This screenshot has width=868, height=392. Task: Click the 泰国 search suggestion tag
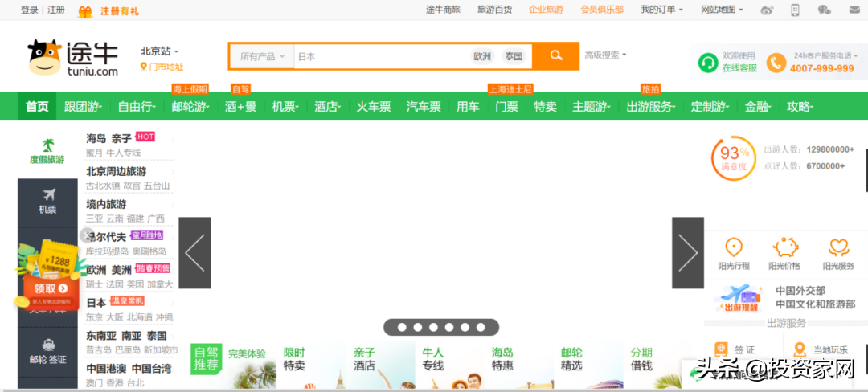pos(514,56)
